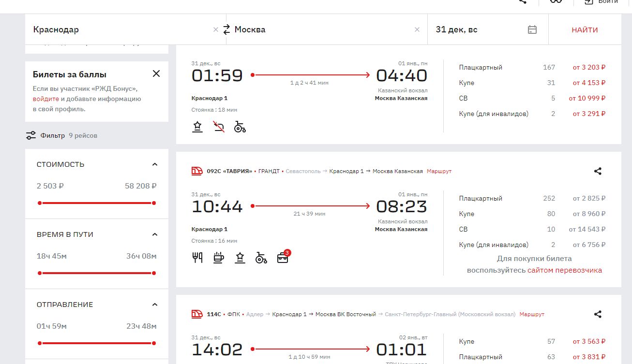Click the luggage icon with badge 3

click(x=283, y=258)
